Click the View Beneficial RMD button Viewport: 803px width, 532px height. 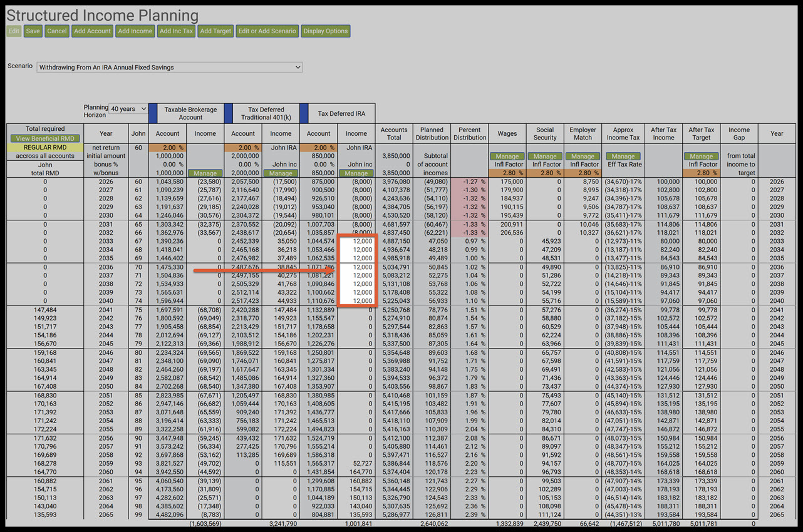[45, 138]
